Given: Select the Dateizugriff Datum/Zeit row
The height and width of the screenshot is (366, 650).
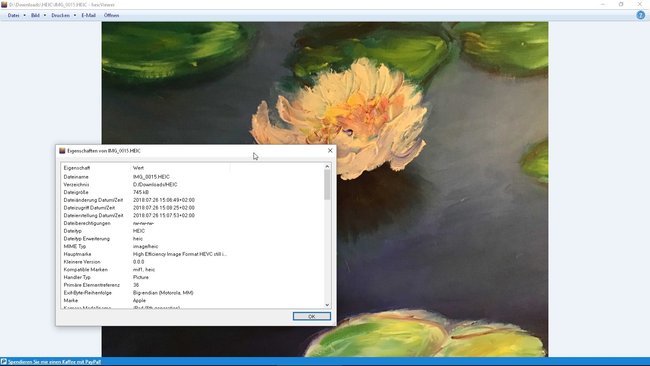Looking at the screenshot, I should click(193, 208).
